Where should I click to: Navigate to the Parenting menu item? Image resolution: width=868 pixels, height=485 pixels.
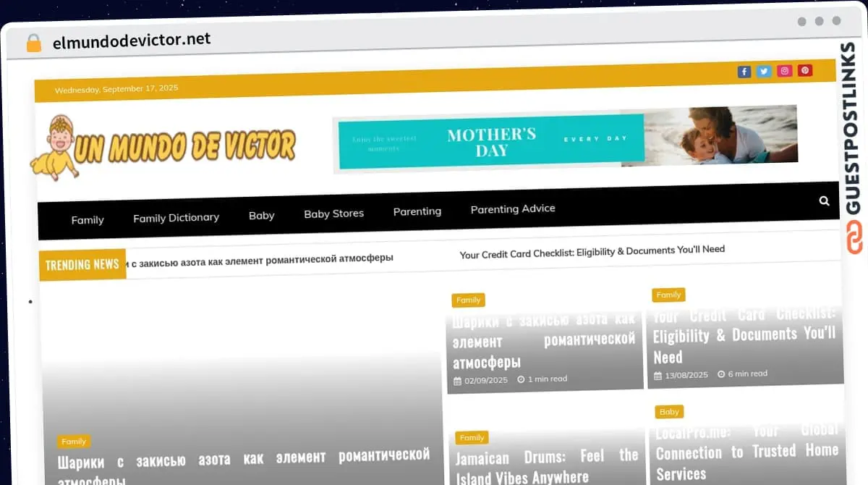417,211
